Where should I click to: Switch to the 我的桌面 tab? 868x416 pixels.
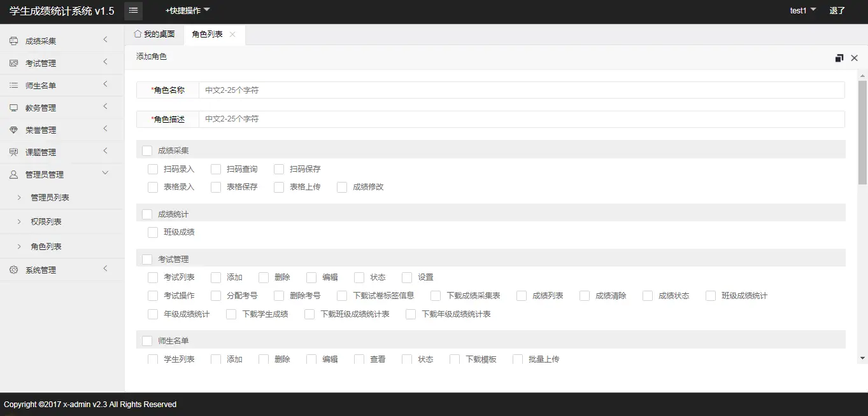(x=155, y=35)
